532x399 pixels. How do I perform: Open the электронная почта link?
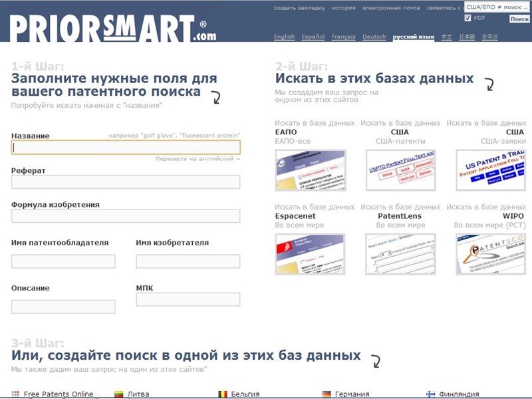391,8
